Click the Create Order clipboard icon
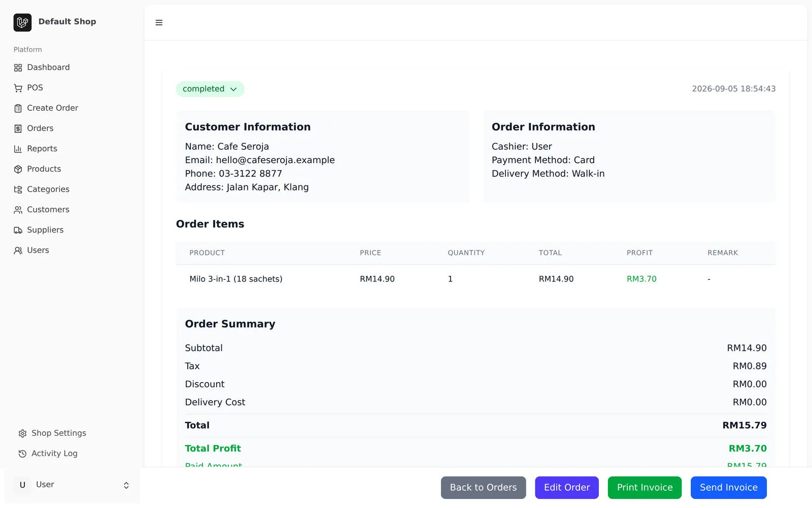The image size is (812, 508). [x=18, y=108]
